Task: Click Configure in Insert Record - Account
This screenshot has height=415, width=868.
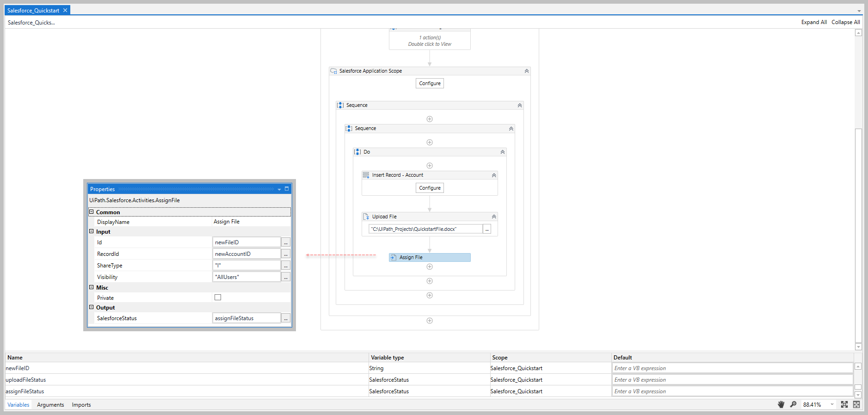Action: (x=430, y=188)
